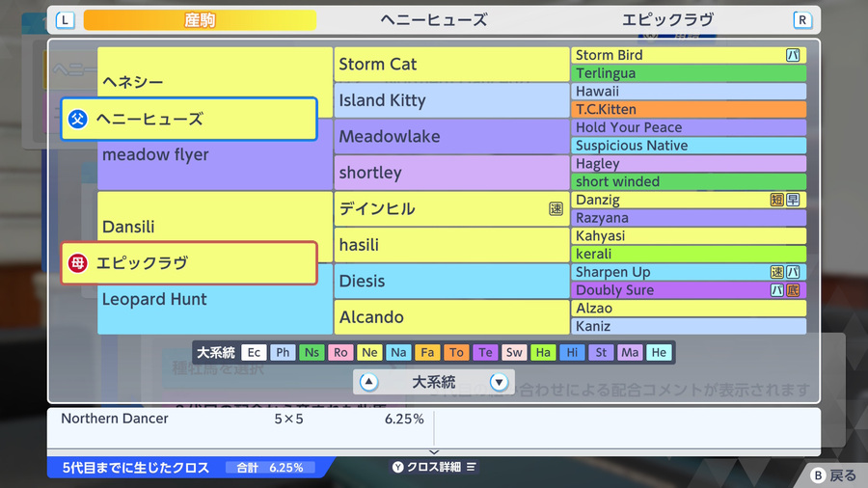Switch to the 産駒 tab

[200, 20]
